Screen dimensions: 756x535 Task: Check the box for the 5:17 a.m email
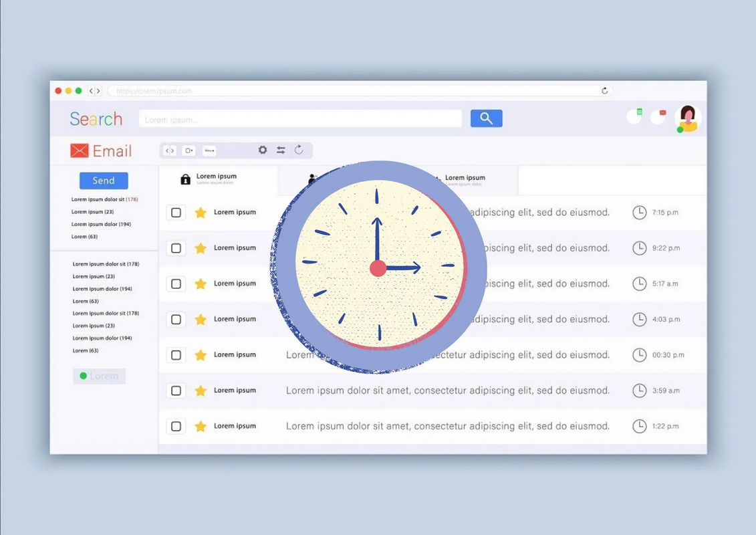[176, 284]
